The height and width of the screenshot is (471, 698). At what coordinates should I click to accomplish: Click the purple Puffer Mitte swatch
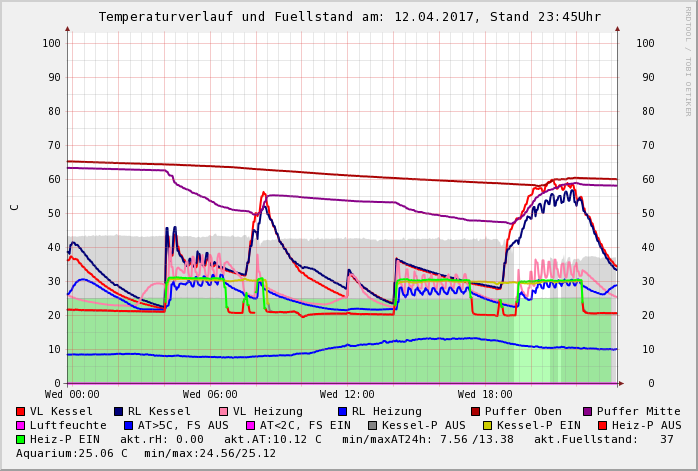coord(587,411)
